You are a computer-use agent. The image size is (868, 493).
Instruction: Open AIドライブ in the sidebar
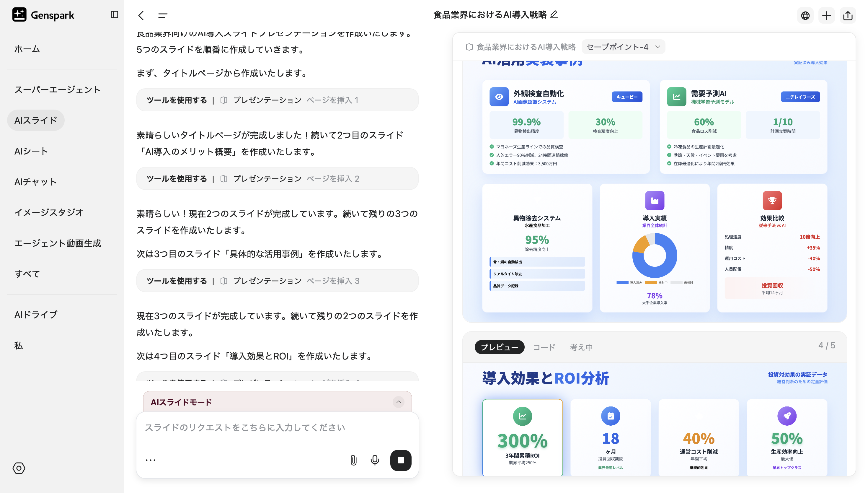point(35,315)
